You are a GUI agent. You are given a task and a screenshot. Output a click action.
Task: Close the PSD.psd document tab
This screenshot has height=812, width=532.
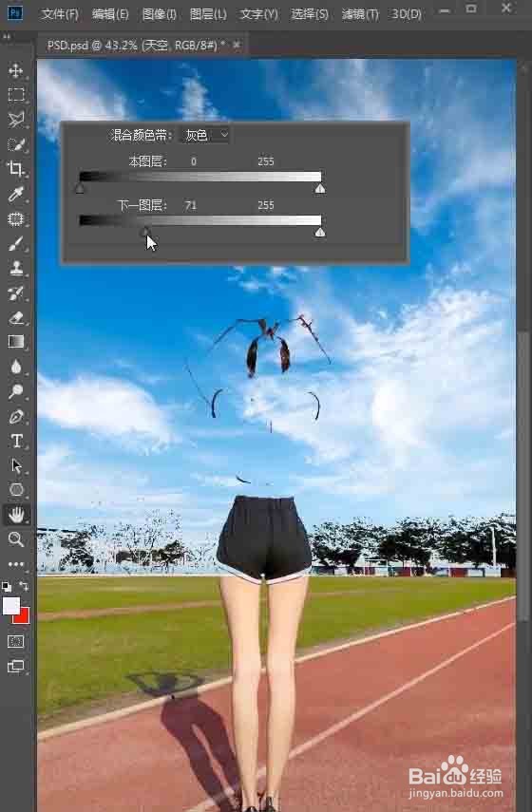coord(237,46)
